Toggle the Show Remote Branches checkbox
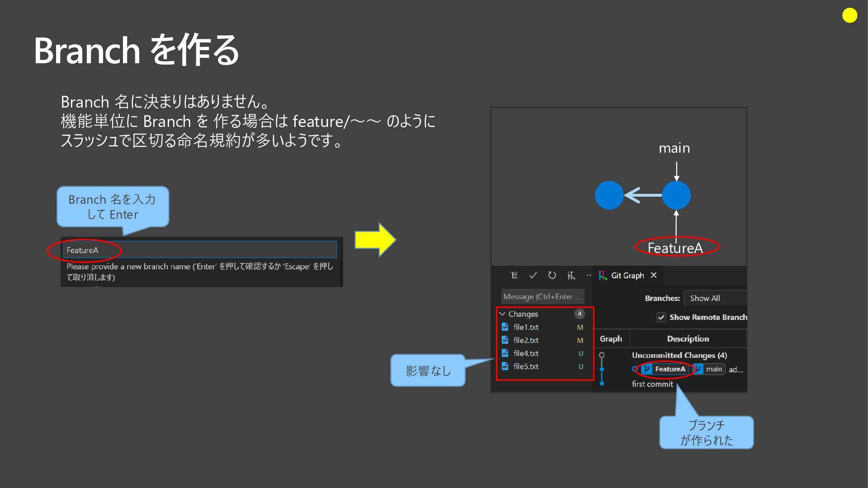Screen dimensions: 868x488 click(x=661, y=317)
